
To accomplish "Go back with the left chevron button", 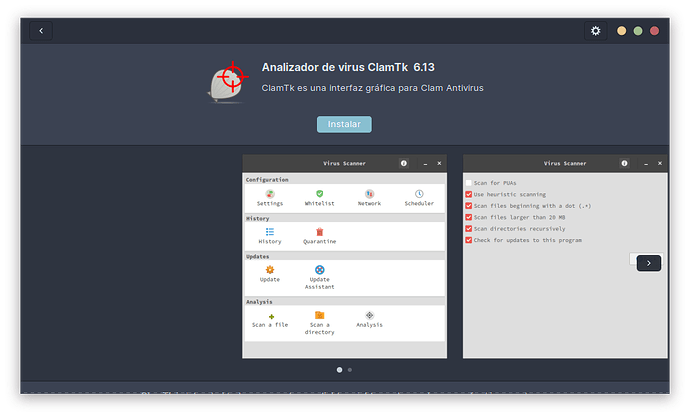I will (41, 31).
